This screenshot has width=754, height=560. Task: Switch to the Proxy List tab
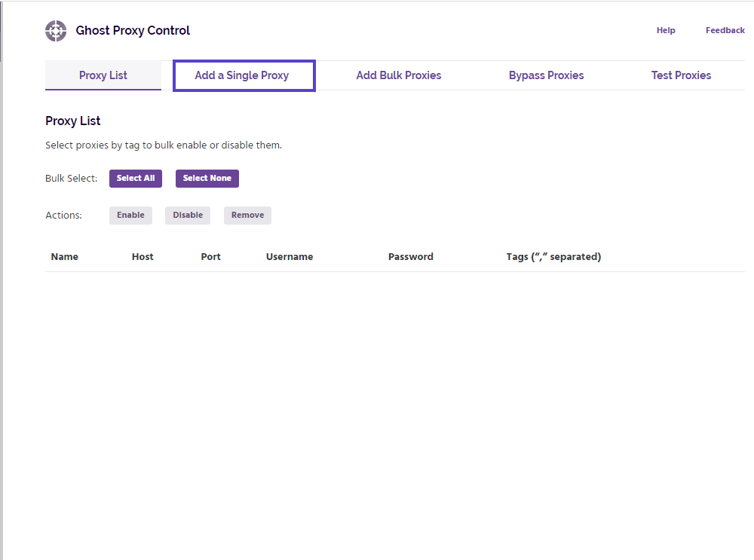[x=103, y=75]
